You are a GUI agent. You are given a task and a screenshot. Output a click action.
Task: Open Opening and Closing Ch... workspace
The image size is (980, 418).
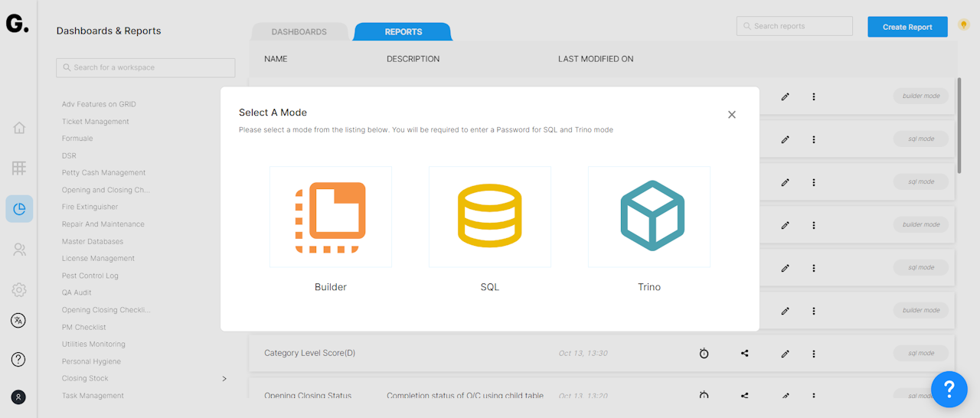pyautogui.click(x=106, y=190)
